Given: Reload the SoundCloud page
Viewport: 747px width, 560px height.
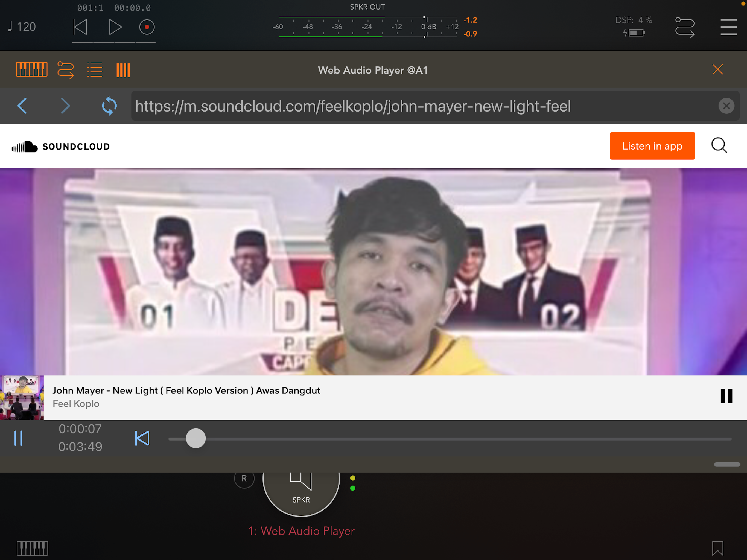Looking at the screenshot, I should 109,106.
